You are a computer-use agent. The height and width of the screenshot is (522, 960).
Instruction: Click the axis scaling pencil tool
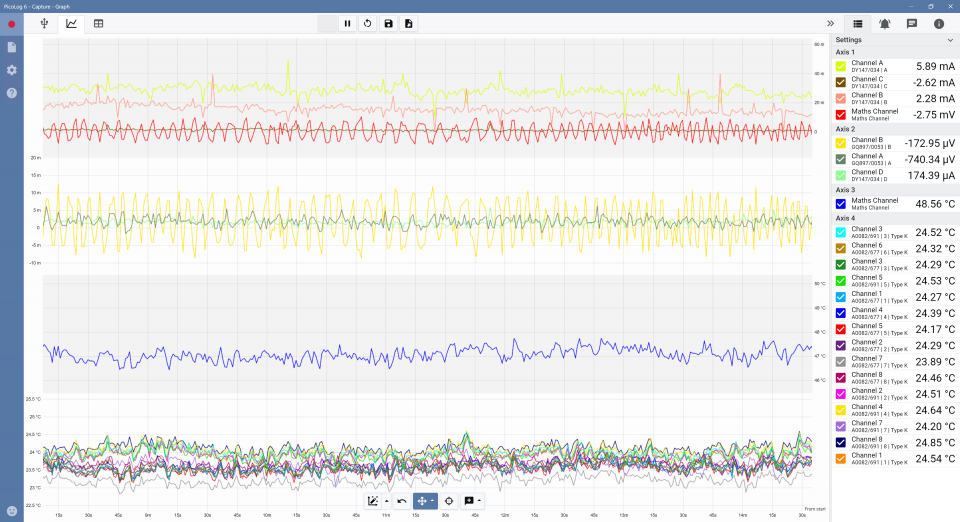click(x=372, y=501)
